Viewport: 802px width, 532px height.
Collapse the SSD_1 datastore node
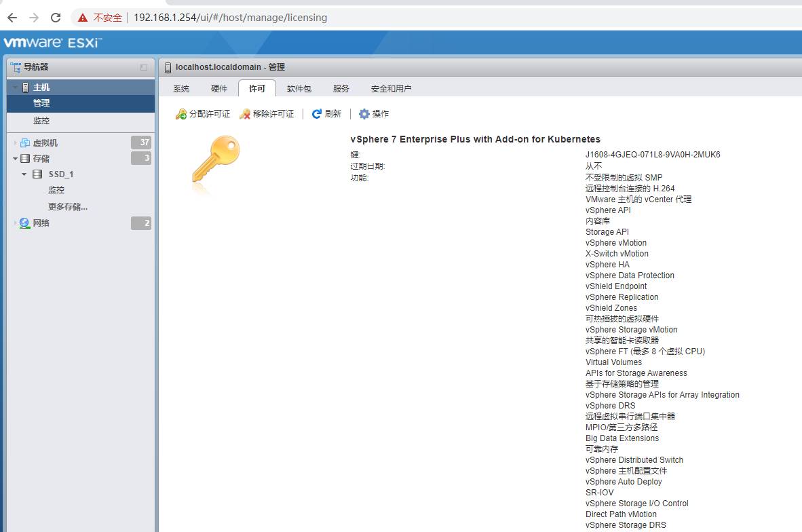tap(24, 174)
